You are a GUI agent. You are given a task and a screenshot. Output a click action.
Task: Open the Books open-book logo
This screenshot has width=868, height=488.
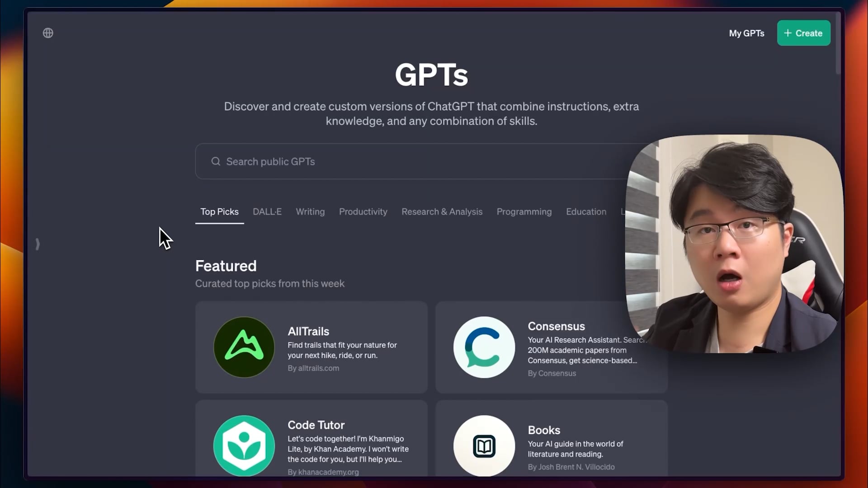[484, 446]
